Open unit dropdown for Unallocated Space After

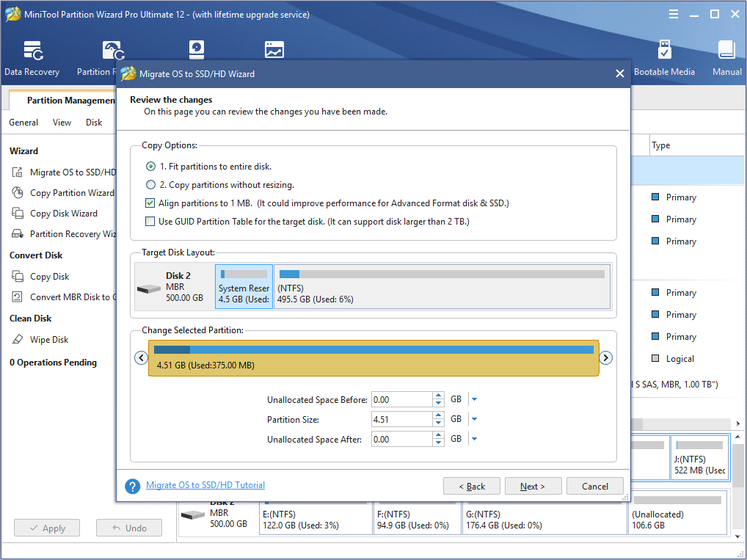pyautogui.click(x=474, y=439)
